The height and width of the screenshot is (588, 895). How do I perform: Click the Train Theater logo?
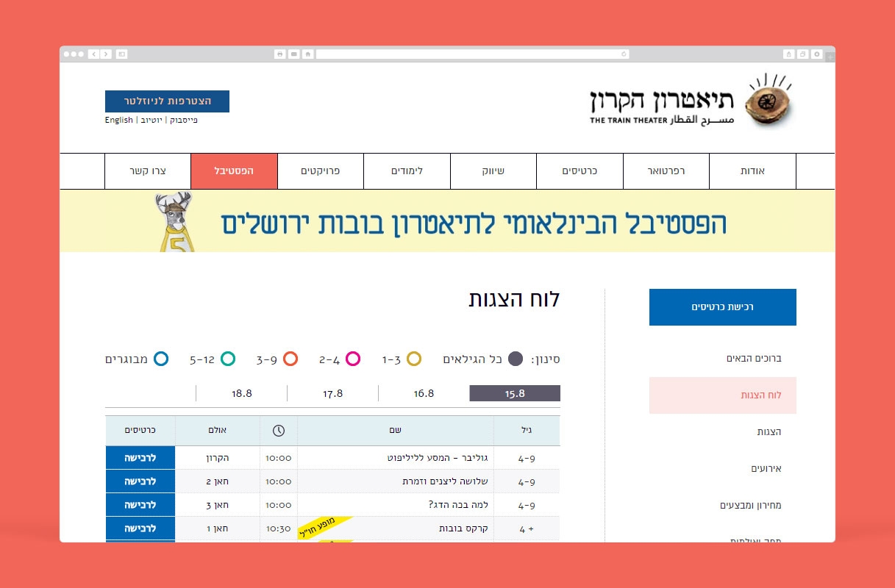click(692, 102)
